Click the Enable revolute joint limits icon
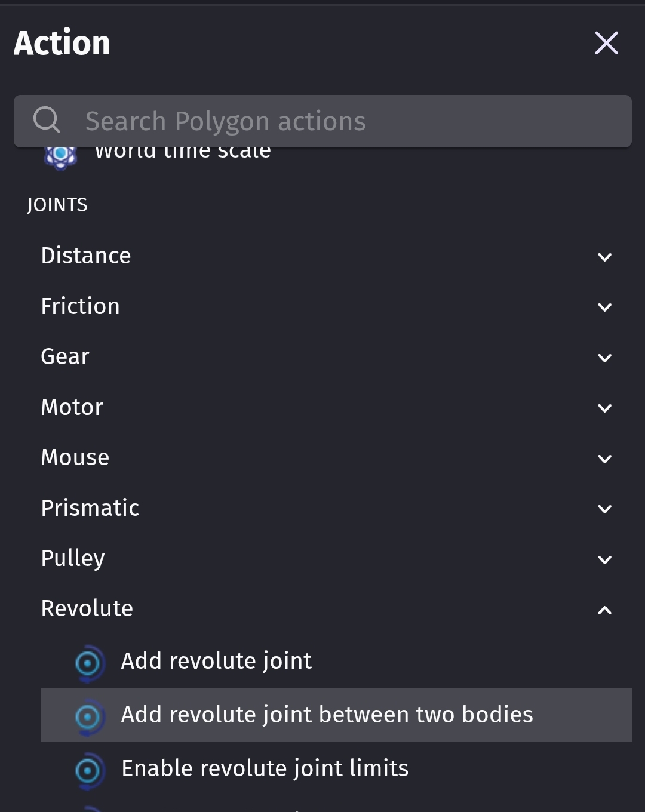This screenshot has height=812, width=645. 88,770
